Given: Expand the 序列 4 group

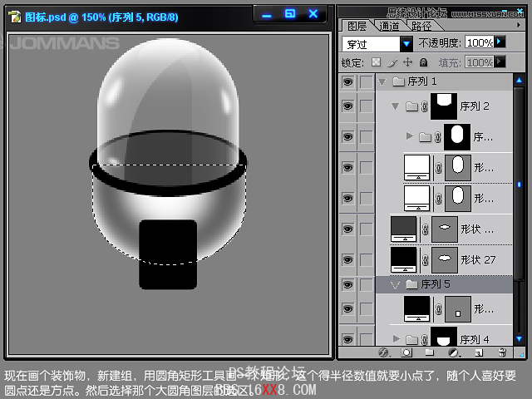Looking at the screenshot, I should 396,339.
